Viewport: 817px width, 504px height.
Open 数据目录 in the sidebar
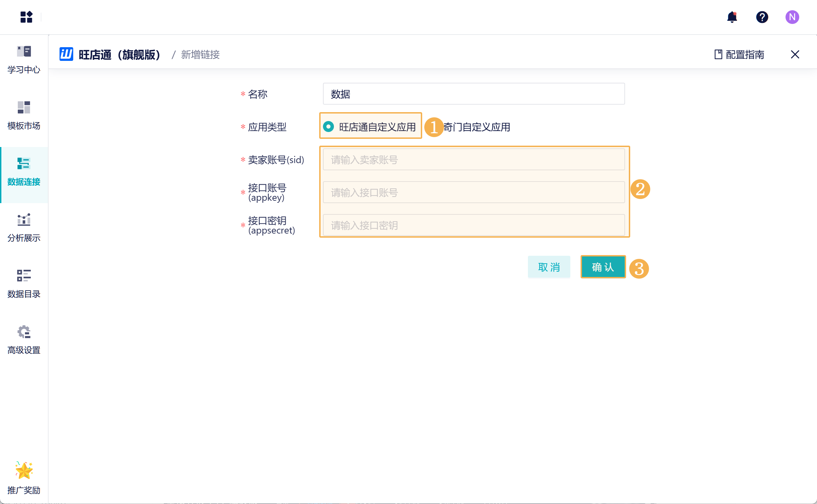click(24, 284)
